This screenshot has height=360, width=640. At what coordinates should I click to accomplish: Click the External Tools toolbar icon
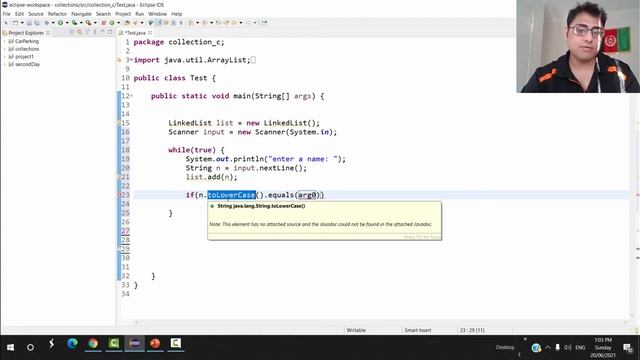(x=88, y=23)
